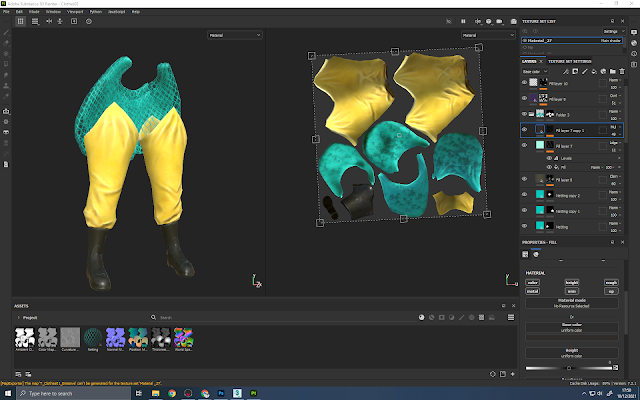The image size is (640, 400).
Task: Open the Viewport menu
Action: 75,12
